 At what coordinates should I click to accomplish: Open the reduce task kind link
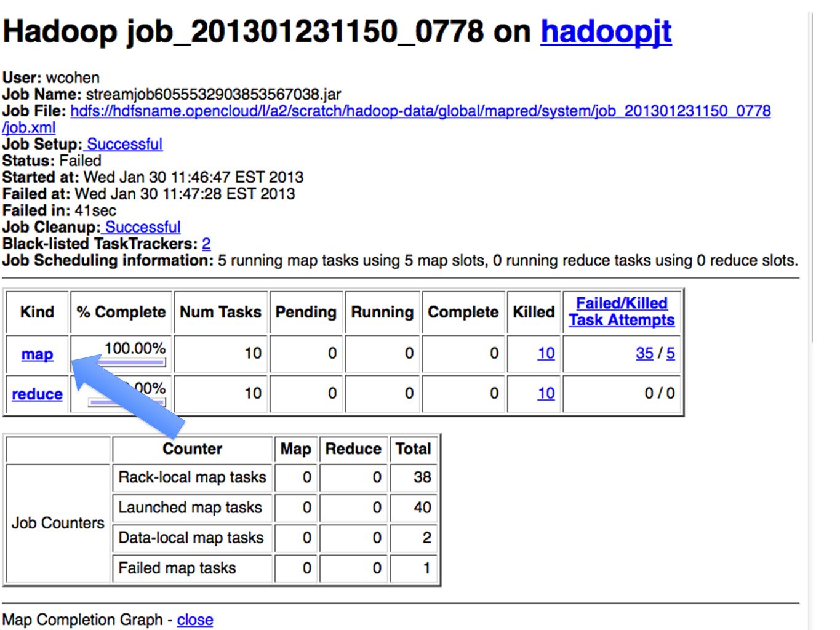(x=37, y=394)
